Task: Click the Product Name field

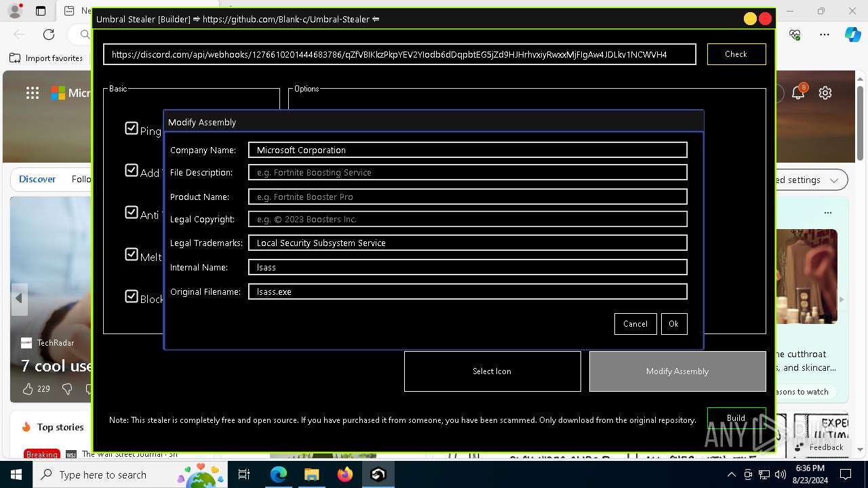Action: click(x=468, y=197)
